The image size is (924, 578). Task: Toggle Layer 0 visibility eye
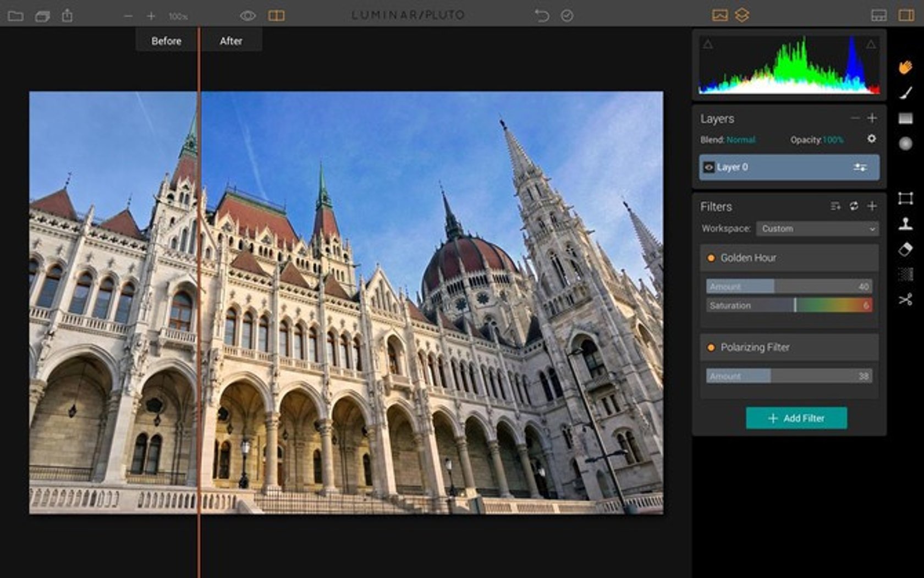(x=710, y=167)
